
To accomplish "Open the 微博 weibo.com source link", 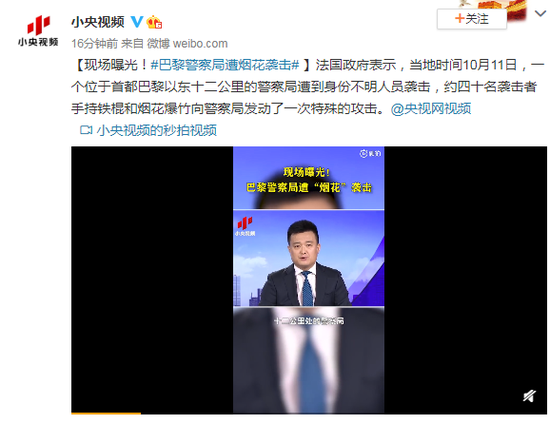I will (187, 43).
